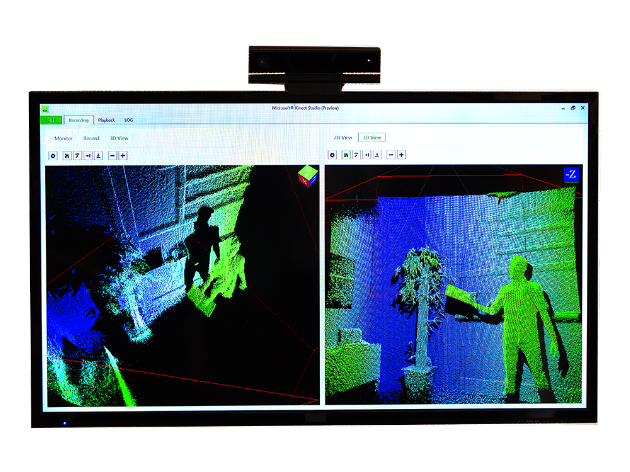Click the zoom out minus in left viewer
This screenshot has width=630, height=472.
click(112, 155)
